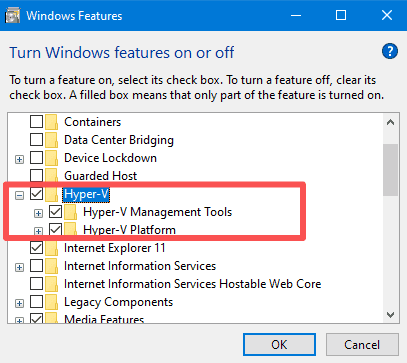
Task: Click the scrollbar down arrow
Action: pos(390,314)
